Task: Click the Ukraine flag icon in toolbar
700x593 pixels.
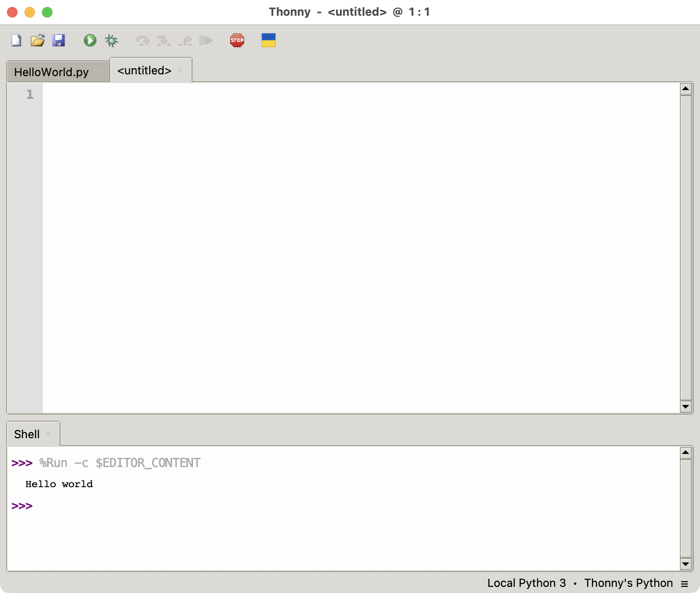Action: click(268, 41)
